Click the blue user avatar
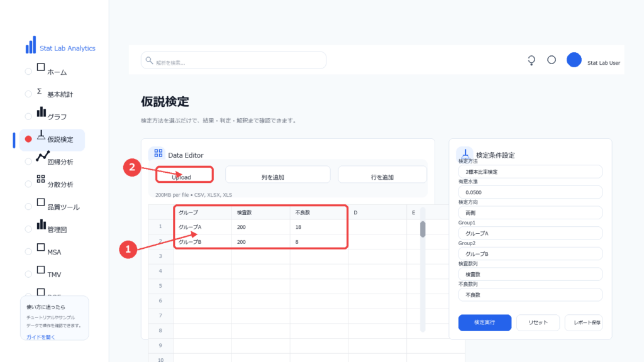 574,60
